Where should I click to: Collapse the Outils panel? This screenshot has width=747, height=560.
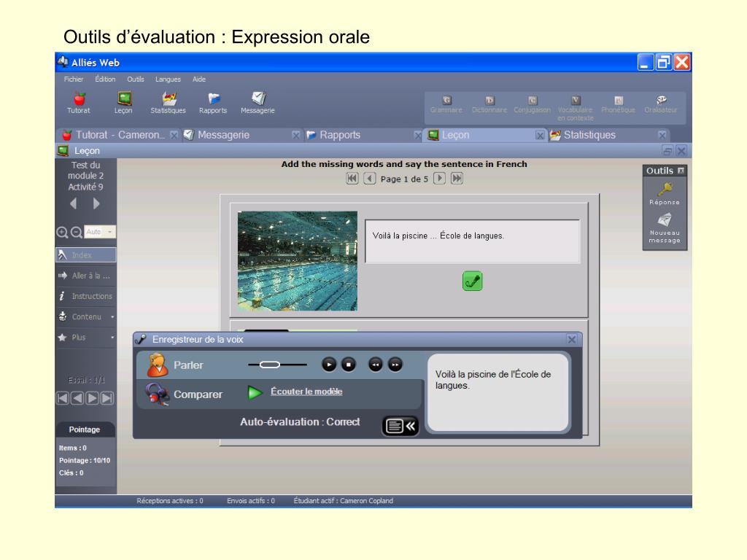point(681,171)
